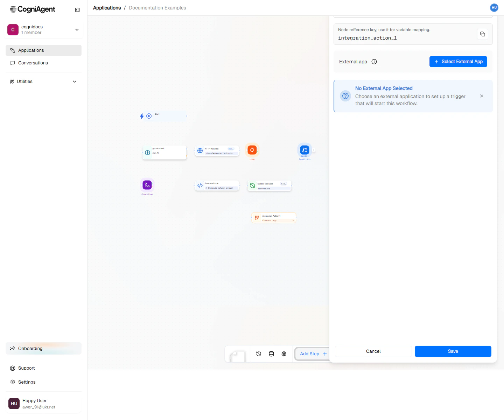Viewport: 504px width, 420px height.
Task: Open the Support page
Action: (x=43, y=368)
